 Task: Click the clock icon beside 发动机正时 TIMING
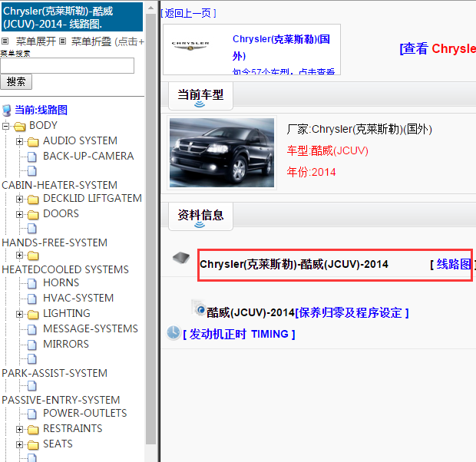click(174, 333)
